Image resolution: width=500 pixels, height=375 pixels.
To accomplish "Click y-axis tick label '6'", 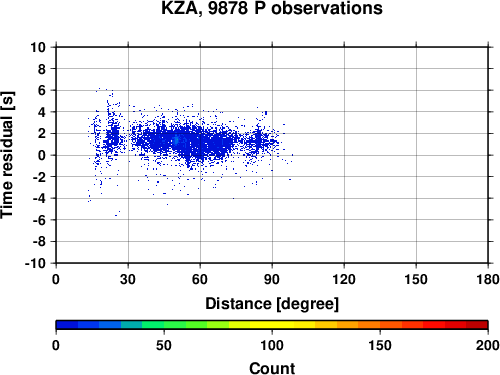I will tap(42, 90).
